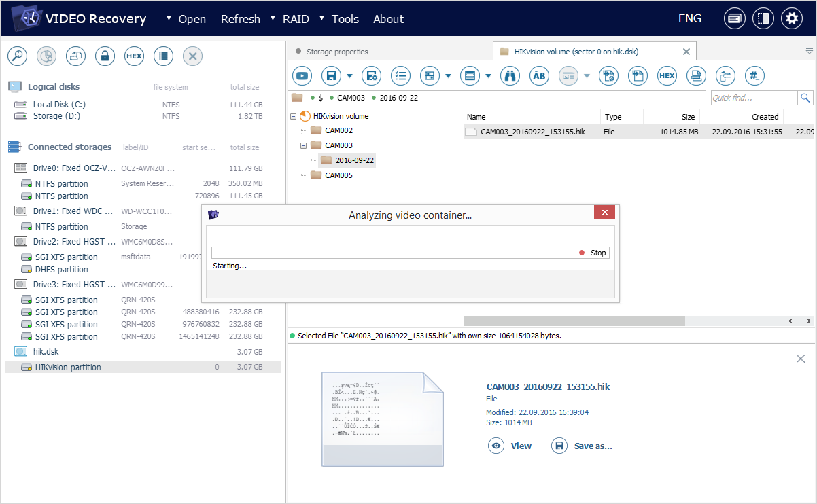The image size is (817, 504).
Task: Click the scrollbar right arrow in file list
Action: coord(809,321)
